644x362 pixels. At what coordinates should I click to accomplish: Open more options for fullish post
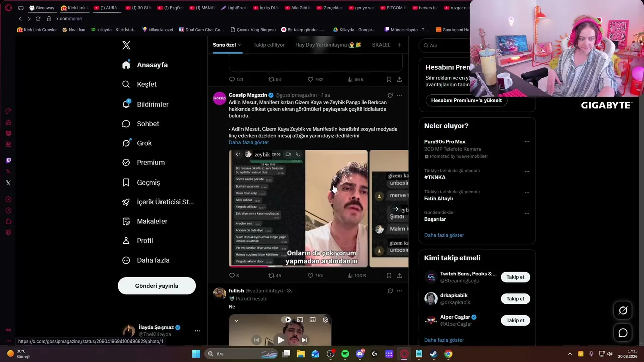(x=399, y=291)
